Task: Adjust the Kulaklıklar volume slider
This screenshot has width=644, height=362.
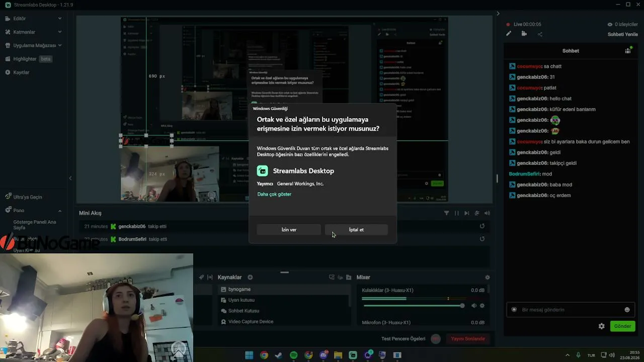Action: tap(413, 306)
